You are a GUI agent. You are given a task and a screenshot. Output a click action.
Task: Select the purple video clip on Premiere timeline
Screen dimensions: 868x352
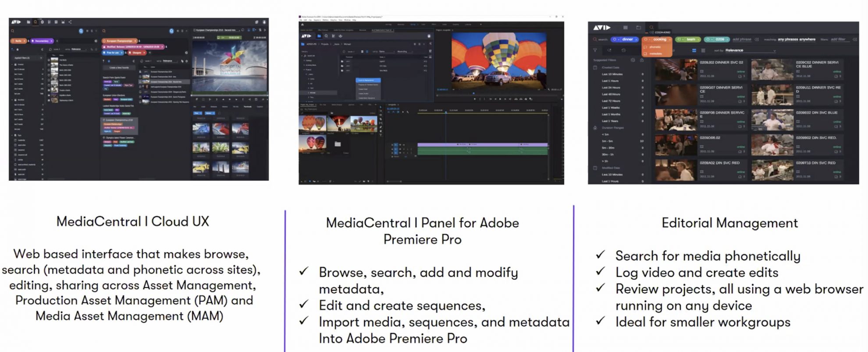(x=482, y=144)
